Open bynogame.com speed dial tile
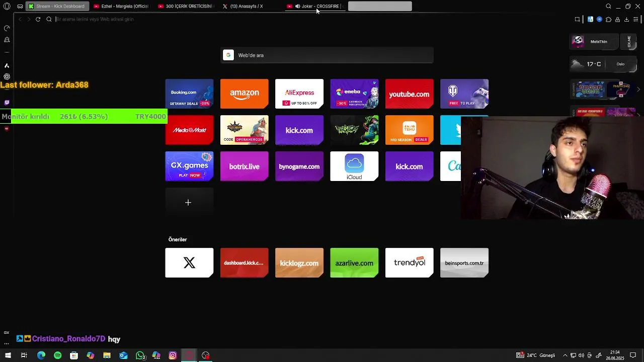644x362 pixels. pos(299,166)
